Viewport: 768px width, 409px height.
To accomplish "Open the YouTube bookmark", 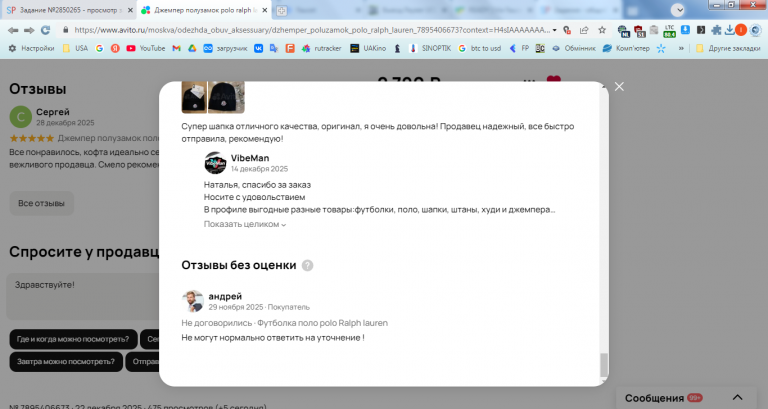I will [145, 48].
